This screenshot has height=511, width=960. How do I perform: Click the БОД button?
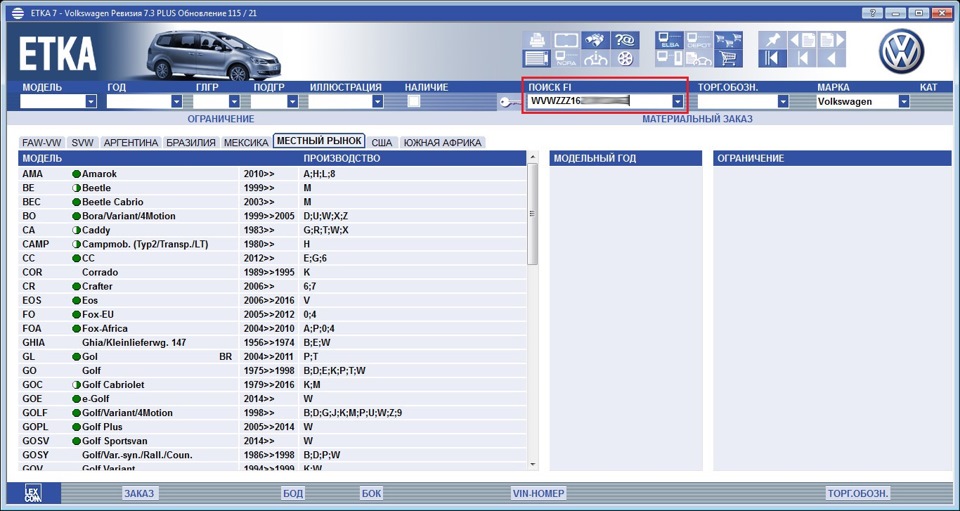pyautogui.click(x=293, y=493)
